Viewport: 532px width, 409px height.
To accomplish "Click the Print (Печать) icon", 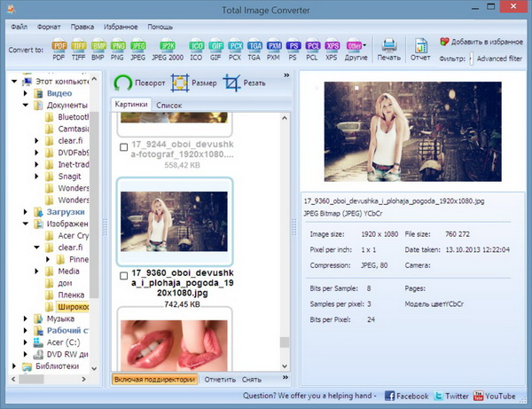I will tap(388, 48).
